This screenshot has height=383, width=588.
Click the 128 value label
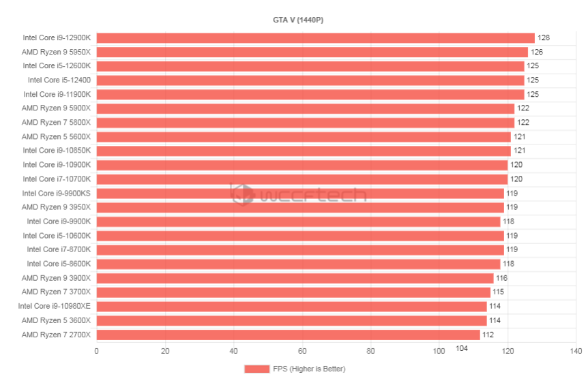click(544, 37)
